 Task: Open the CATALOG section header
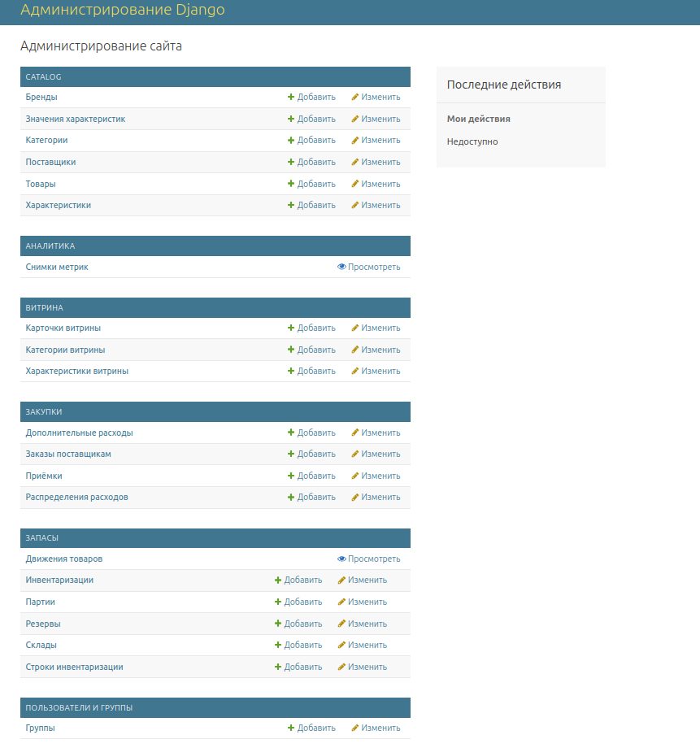[43, 76]
